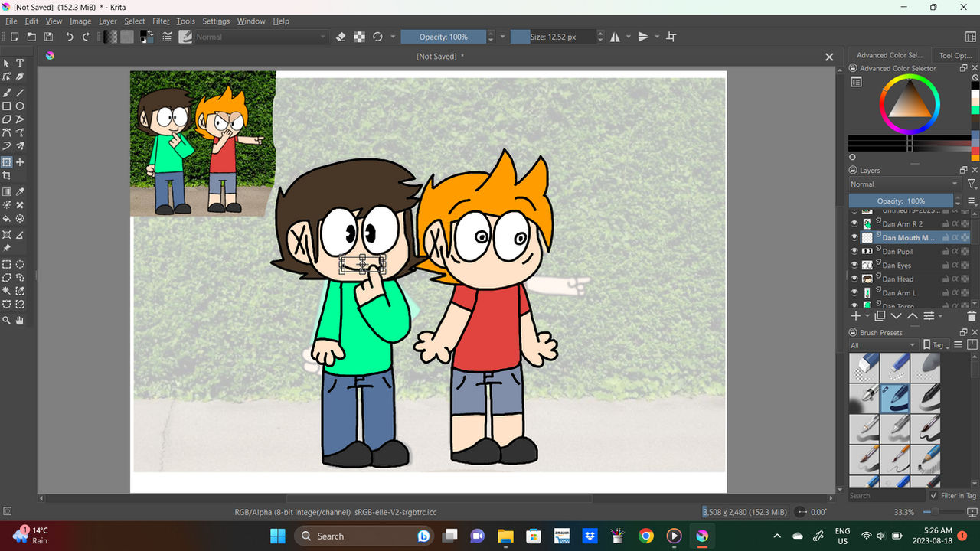Screen dimensions: 980x551
Task: Select the Line tool
Action: coord(20,93)
